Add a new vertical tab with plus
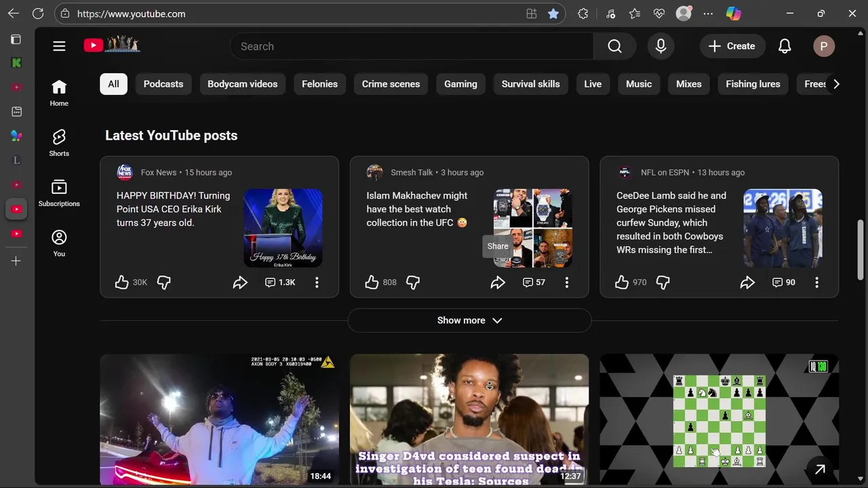Image resolution: width=868 pixels, height=488 pixels. click(x=16, y=261)
